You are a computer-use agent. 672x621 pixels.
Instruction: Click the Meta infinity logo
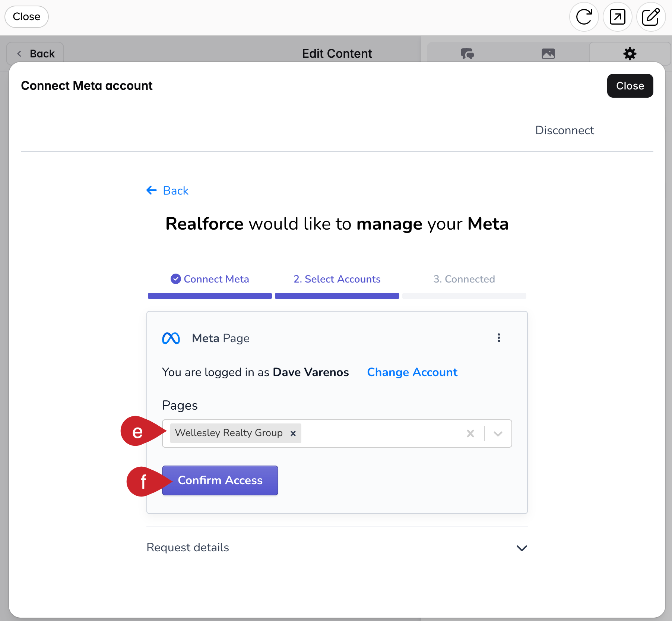tap(171, 338)
